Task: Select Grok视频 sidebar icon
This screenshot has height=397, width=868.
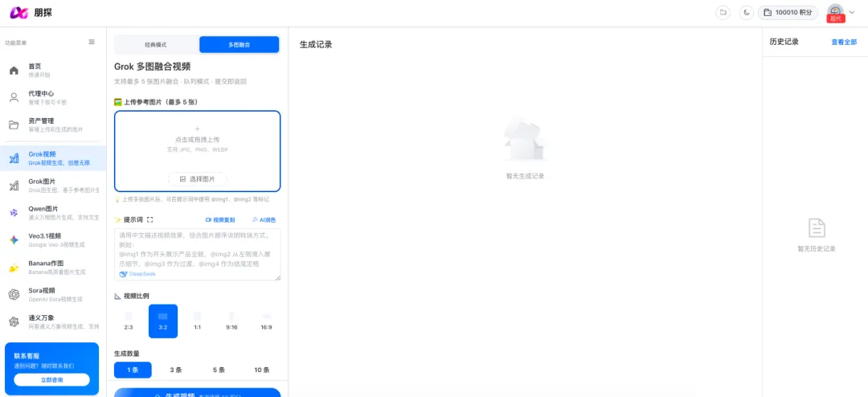Action: (x=14, y=159)
